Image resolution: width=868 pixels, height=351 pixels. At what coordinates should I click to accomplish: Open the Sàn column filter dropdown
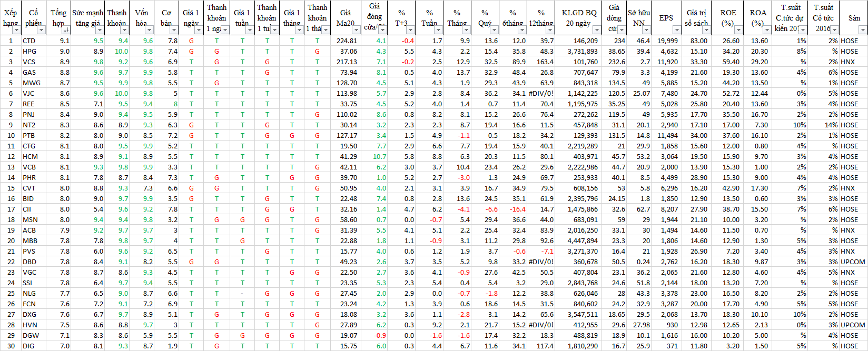pyautogui.click(x=862, y=30)
